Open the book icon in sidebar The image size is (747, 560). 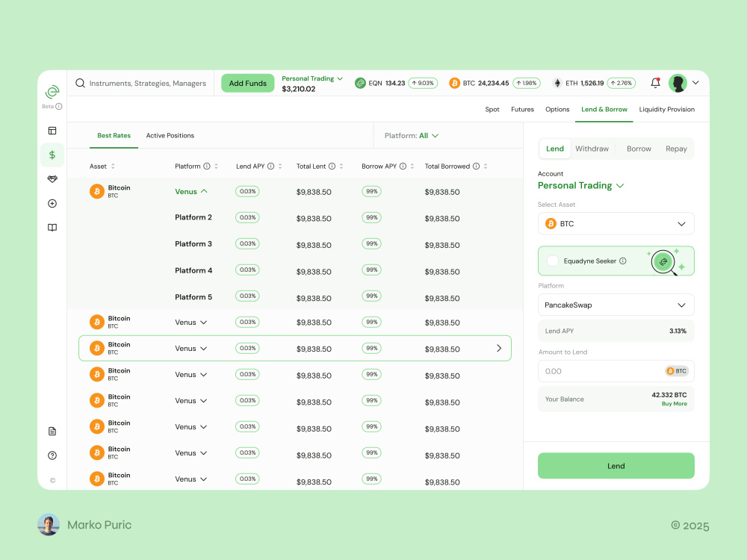coord(52,228)
